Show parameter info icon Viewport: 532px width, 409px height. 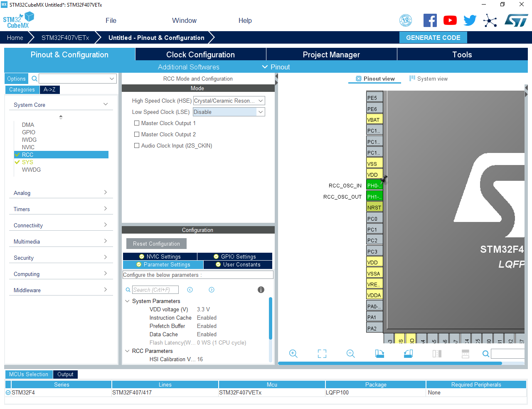tap(261, 290)
